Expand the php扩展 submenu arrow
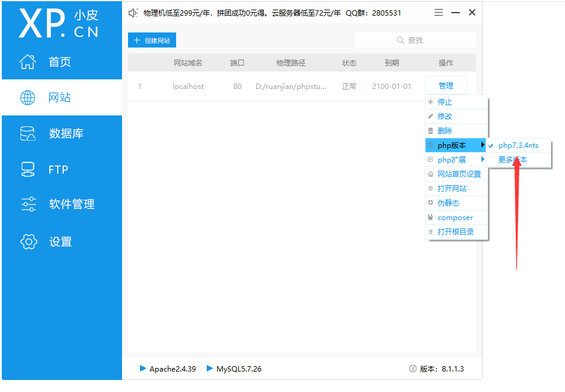 tap(481, 159)
